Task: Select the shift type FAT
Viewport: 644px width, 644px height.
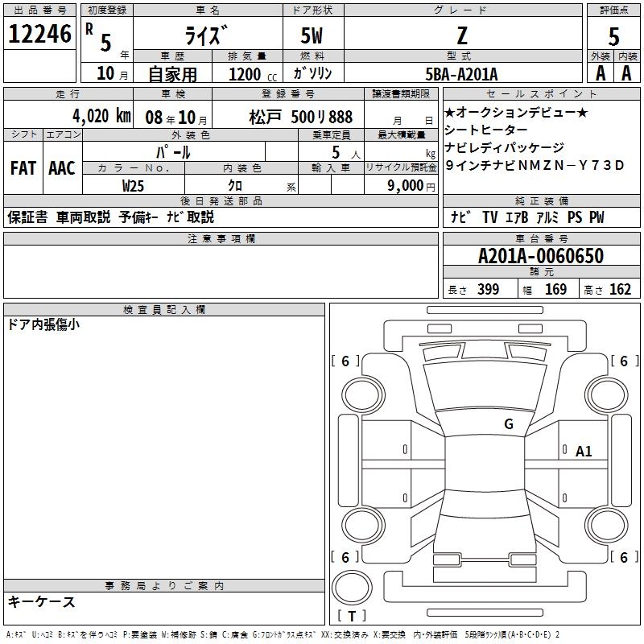Action: point(23,168)
